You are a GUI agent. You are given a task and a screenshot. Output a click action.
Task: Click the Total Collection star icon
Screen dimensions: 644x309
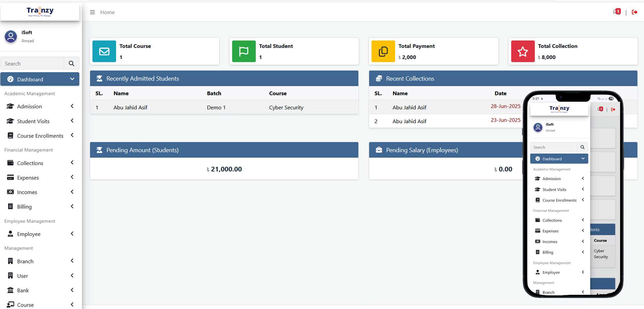coord(523,51)
